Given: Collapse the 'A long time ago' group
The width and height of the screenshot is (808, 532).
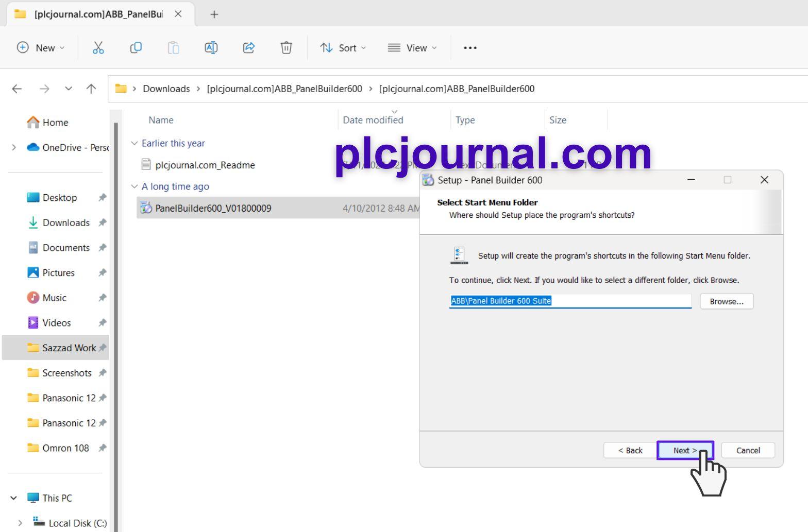Looking at the screenshot, I should click(134, 186).
